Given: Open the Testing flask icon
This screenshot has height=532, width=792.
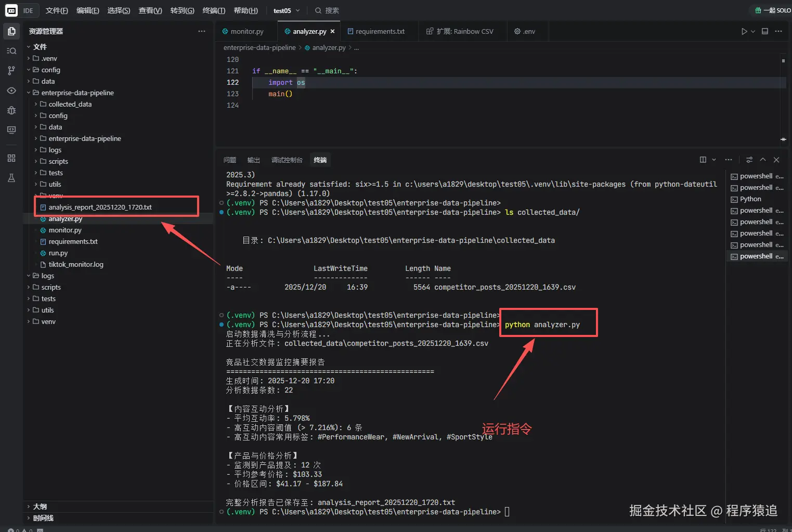Looking at the screenshot, I should coord(11,178).
